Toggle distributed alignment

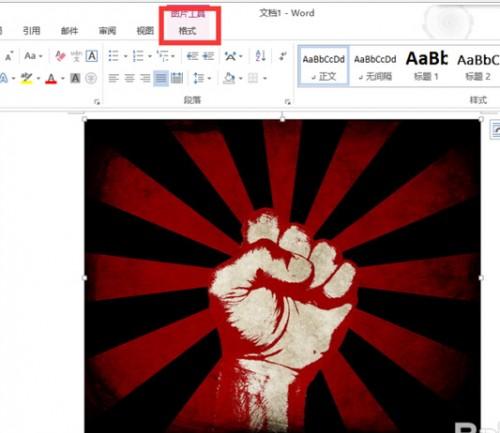[x=177, y=78]
